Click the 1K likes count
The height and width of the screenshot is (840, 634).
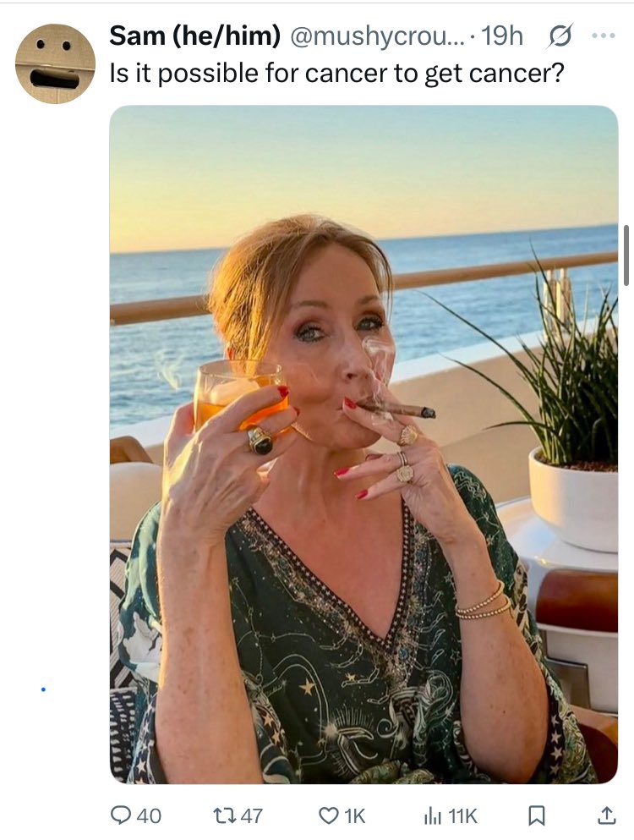click(354, 816)
